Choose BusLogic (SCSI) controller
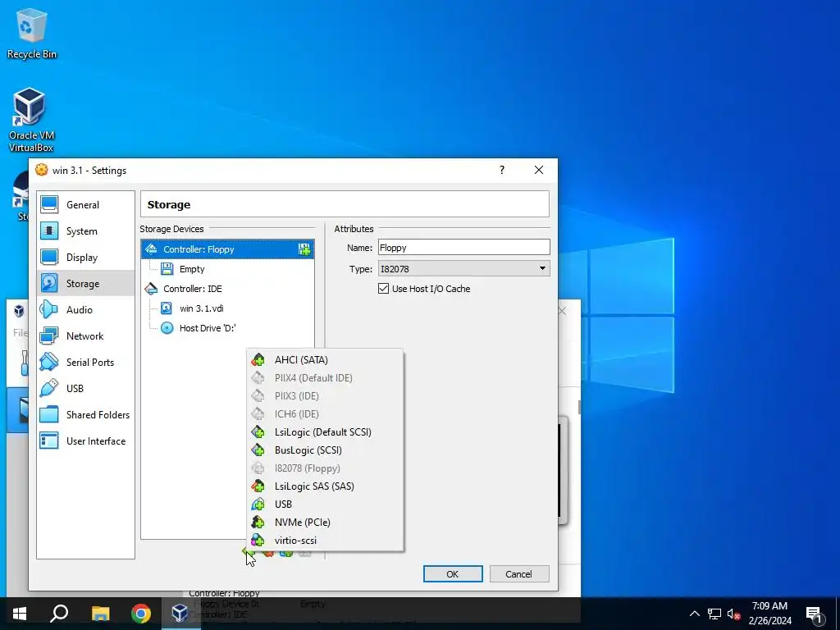Screen dimensions: 840x630 point(325,450)
